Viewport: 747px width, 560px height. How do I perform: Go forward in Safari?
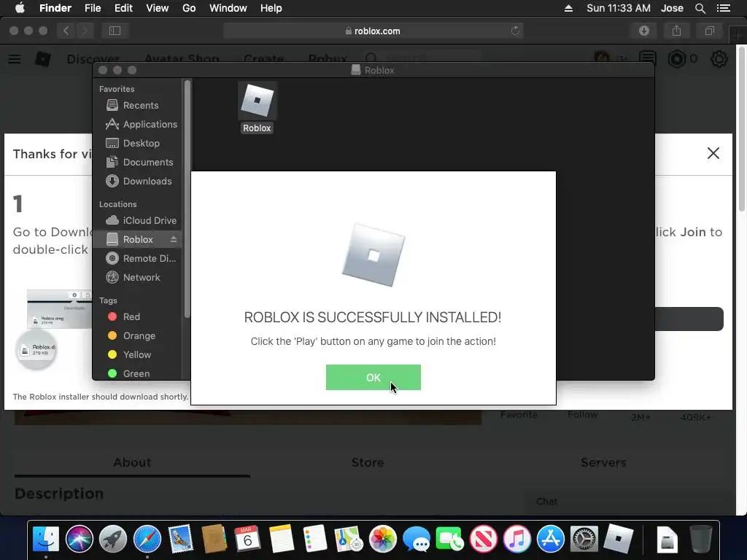pyautogui.click(x=85, y=31)
